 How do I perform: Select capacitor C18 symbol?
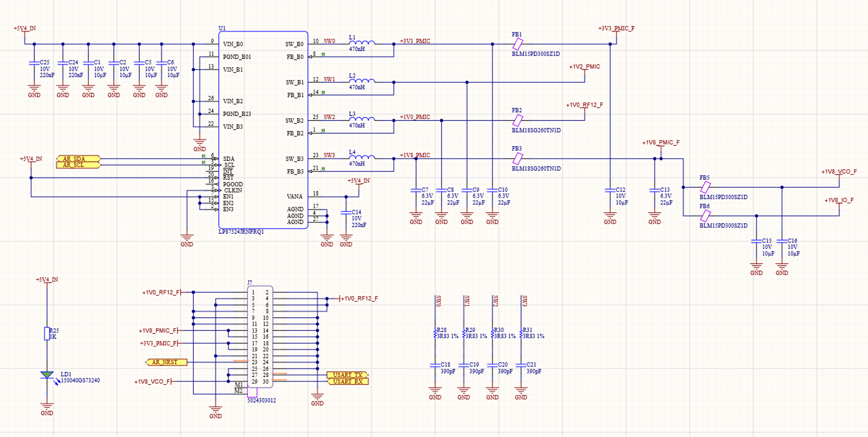435,365
